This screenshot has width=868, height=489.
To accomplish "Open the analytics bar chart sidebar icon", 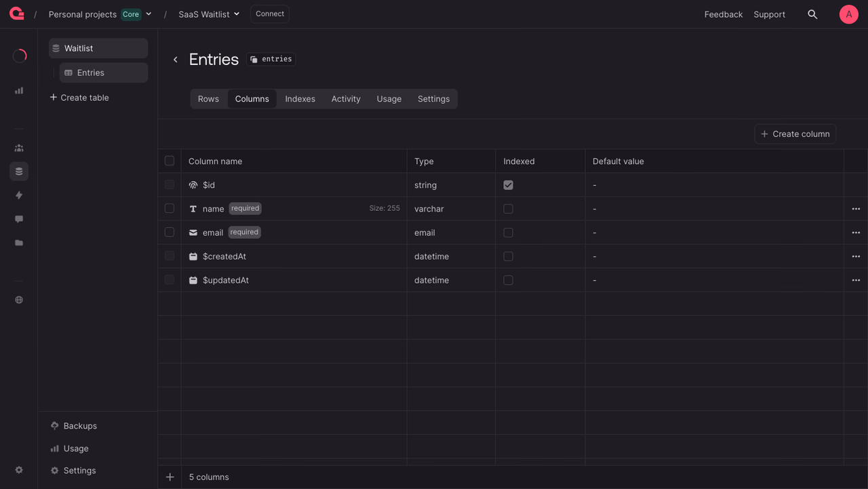I will [19, 90].
